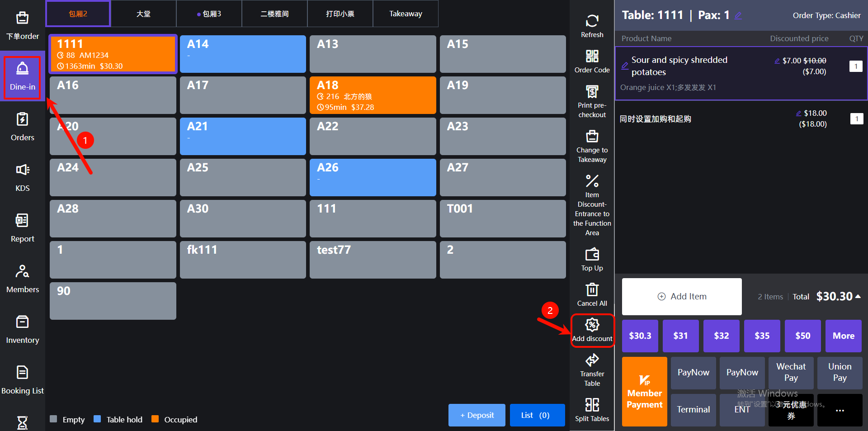This screenshot has height=431, width=868.
Task: Click the Cancel All trash icon
Action: point(592,290)
